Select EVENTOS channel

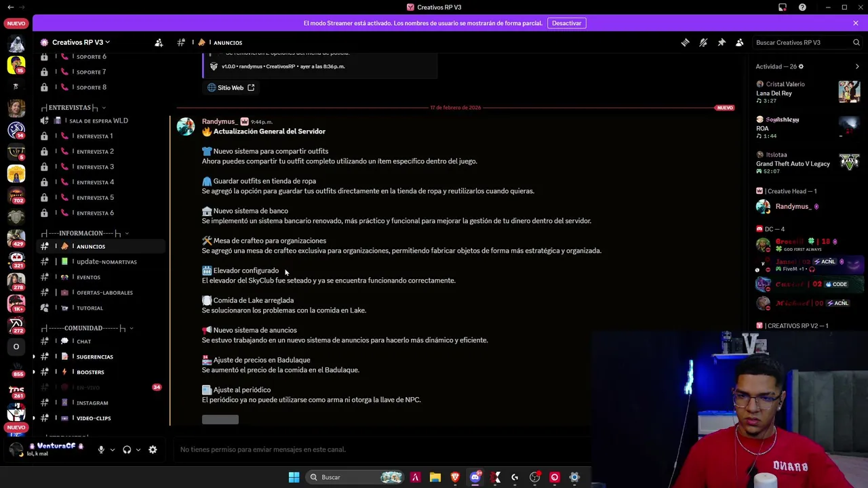tap(102, 277)
